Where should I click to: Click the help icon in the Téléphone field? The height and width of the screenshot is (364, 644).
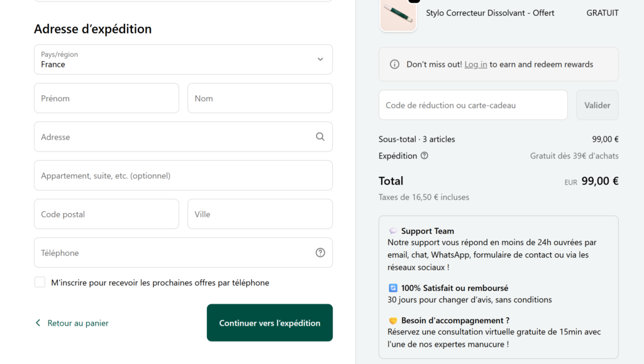pos(320,252)
